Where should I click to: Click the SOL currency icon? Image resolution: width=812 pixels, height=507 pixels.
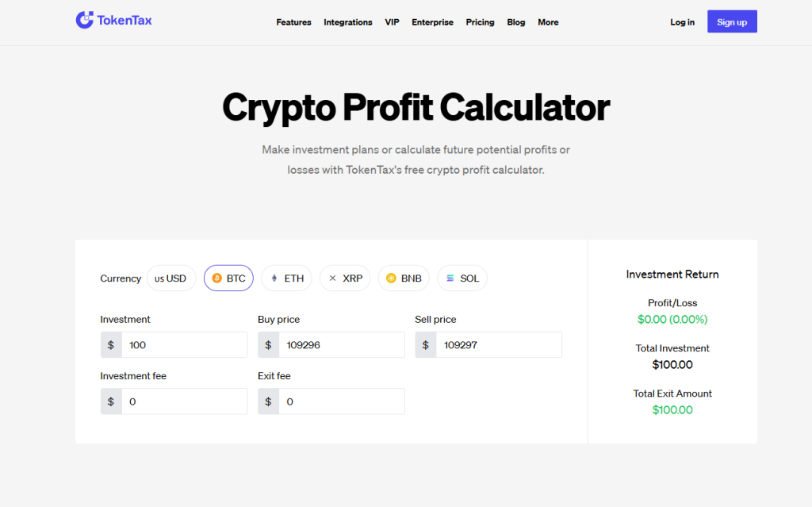tap(448, 278)
